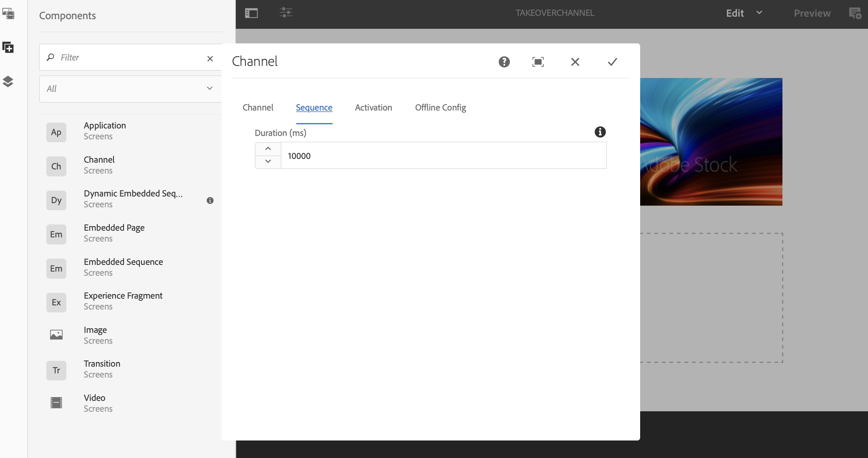Decrease Duration with the down stepper arrow
Screen dimensions: 868x458
(268, 162)
